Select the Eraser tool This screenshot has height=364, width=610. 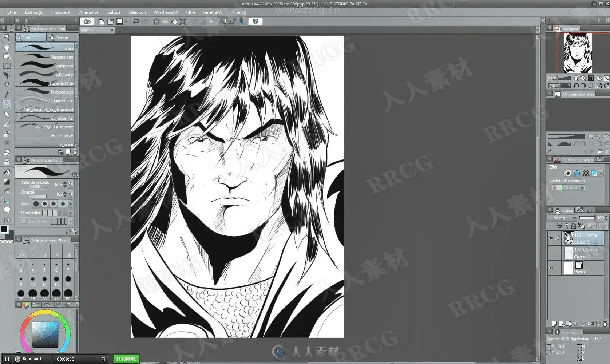pos(7,152)
